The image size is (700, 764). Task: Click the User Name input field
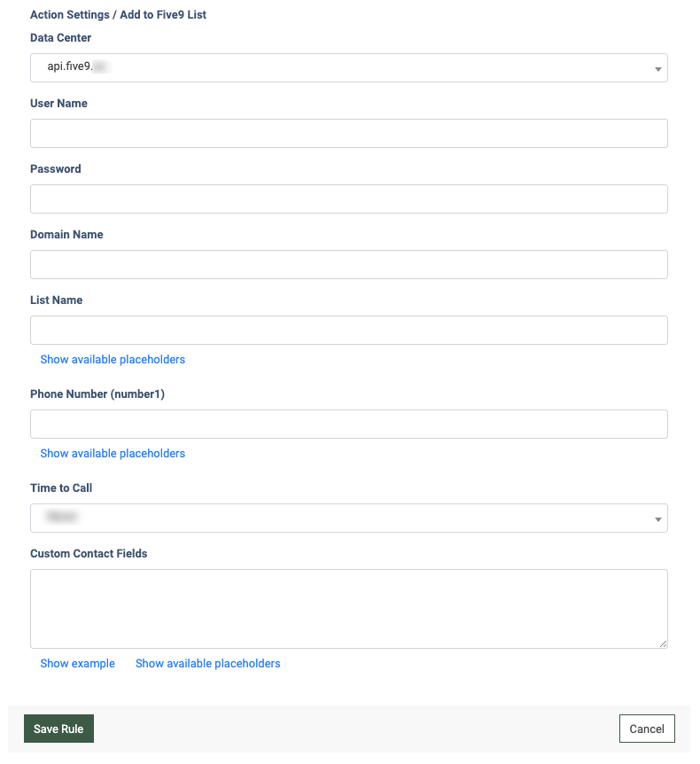(x=348, y=133)
